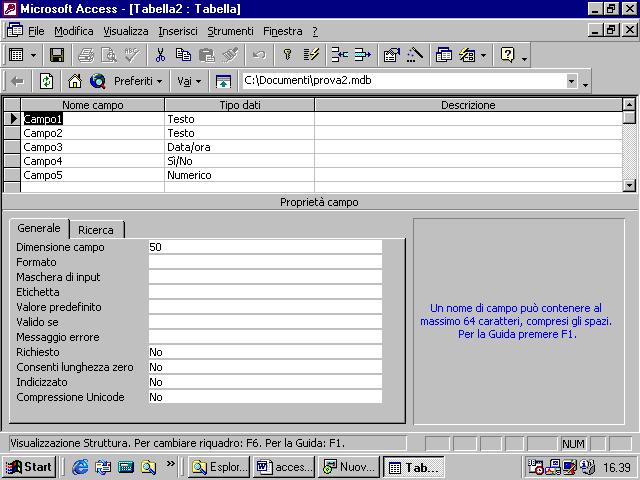The width and height of the screenshot is (640, 480).
Task: Open Indexes with the lightning list icon
Action: [x=311, y=55]
